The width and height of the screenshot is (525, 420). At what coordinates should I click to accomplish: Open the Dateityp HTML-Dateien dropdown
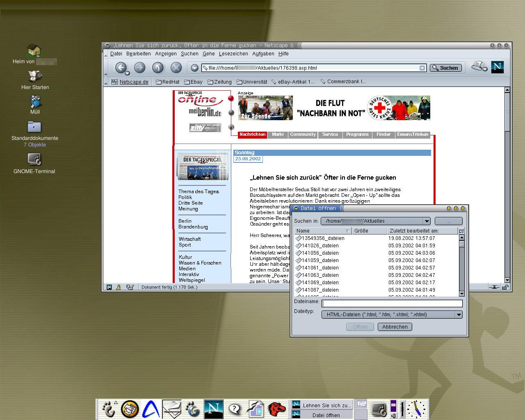pyautogui.click(x=392, y=315)
